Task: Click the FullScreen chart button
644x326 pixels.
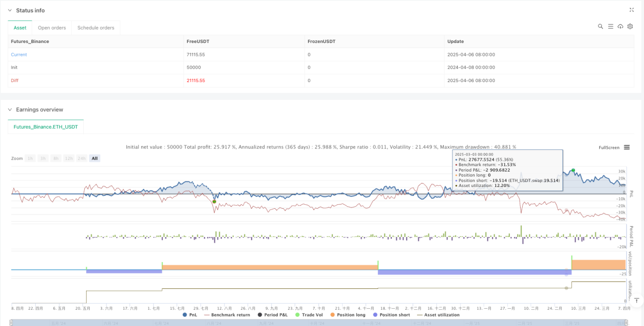Action: tap(609, 147)
